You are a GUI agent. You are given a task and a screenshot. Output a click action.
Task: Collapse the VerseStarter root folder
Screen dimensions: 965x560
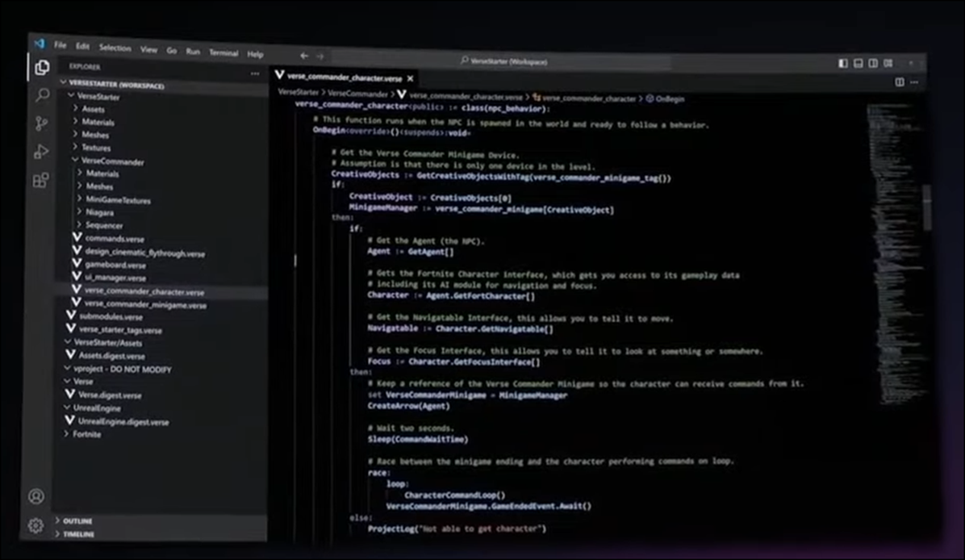(98, 97)
